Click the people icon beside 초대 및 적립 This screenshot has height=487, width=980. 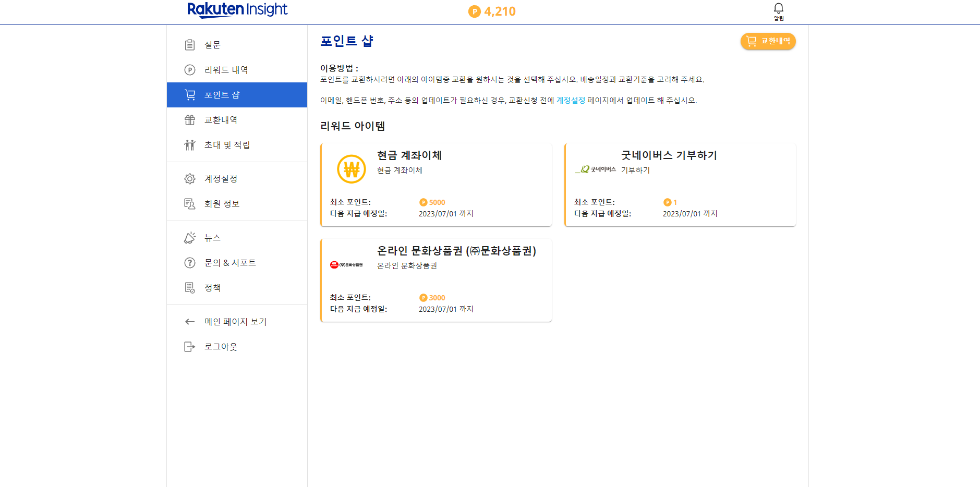tap(190, 145)
